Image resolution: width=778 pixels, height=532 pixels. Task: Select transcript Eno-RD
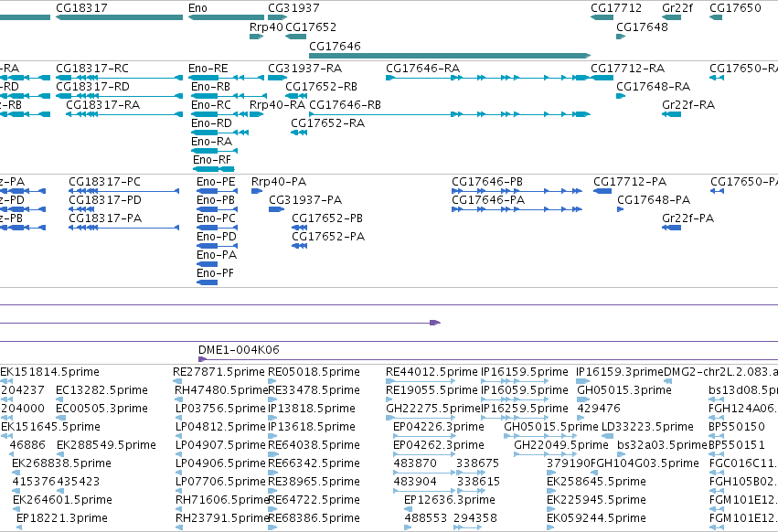click(x=211, y=123)
